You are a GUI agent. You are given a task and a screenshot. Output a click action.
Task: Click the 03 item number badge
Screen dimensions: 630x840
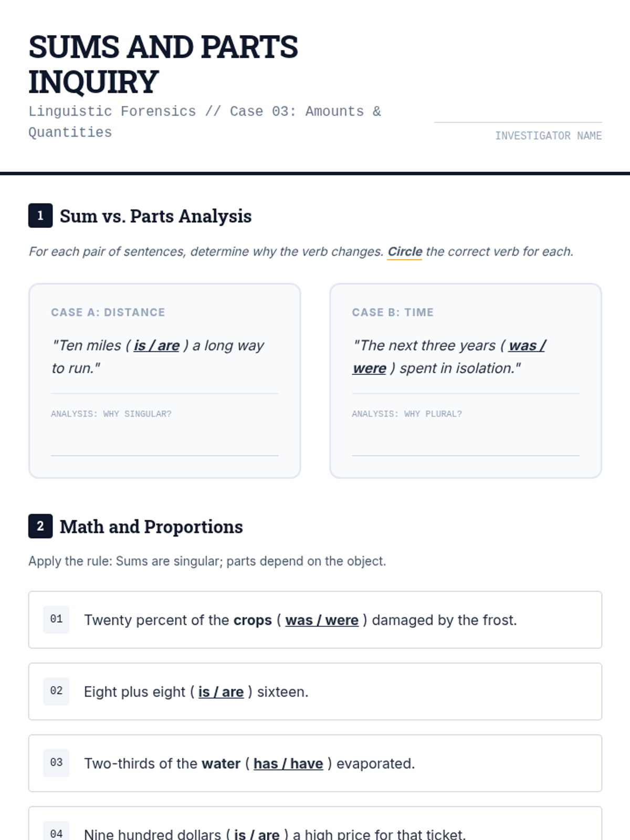coord(56,763)
